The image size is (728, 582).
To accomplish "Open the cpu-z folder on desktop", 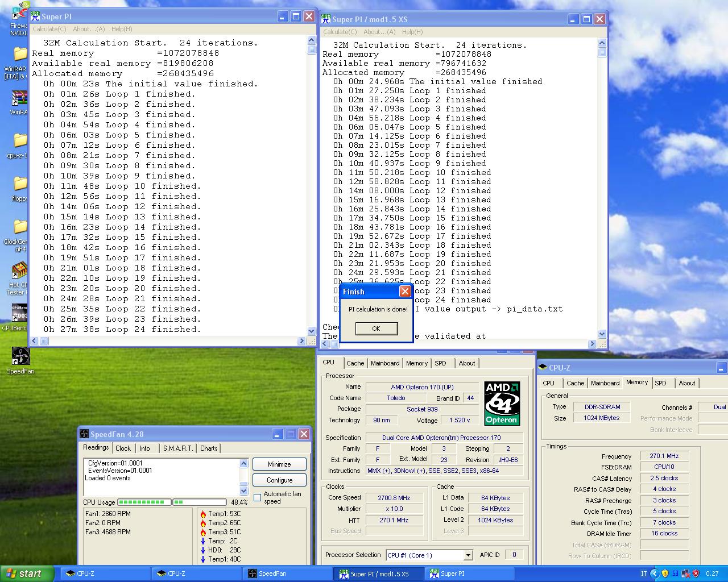I will pyautogui.click(x=19, y=140).
